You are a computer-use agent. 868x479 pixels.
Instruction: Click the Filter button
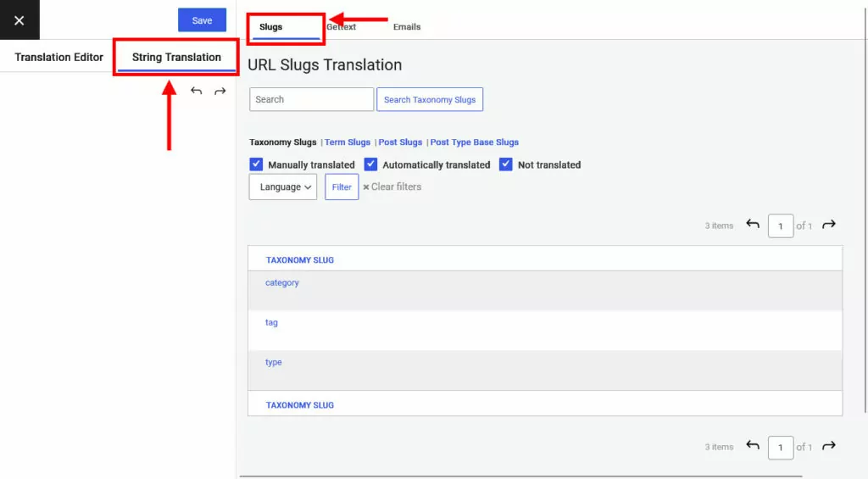(342, 187)
